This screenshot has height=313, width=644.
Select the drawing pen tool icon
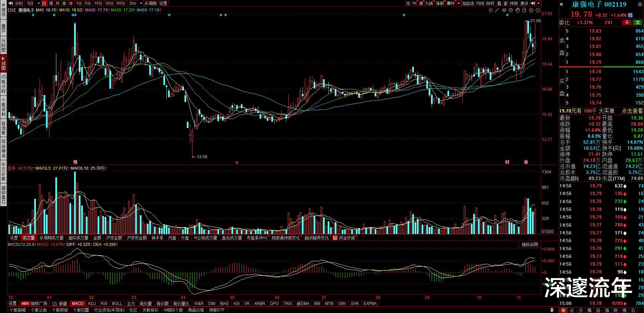tap(497, 10)
